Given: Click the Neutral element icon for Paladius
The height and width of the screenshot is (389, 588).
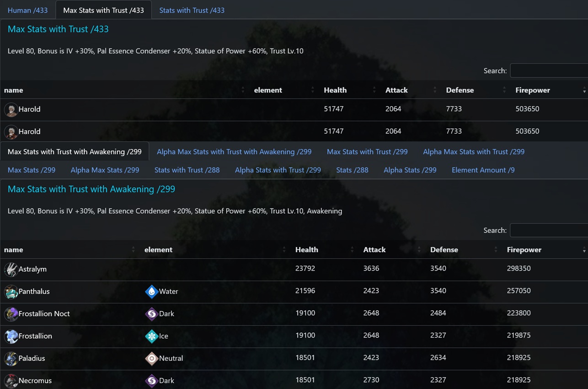Looking at the screenshot, I should click(151, 358).
